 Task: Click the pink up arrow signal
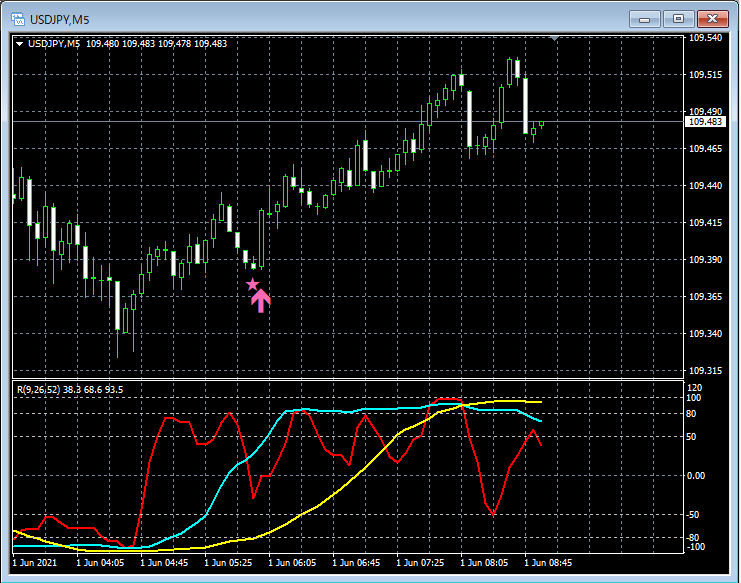click(260, 301)
